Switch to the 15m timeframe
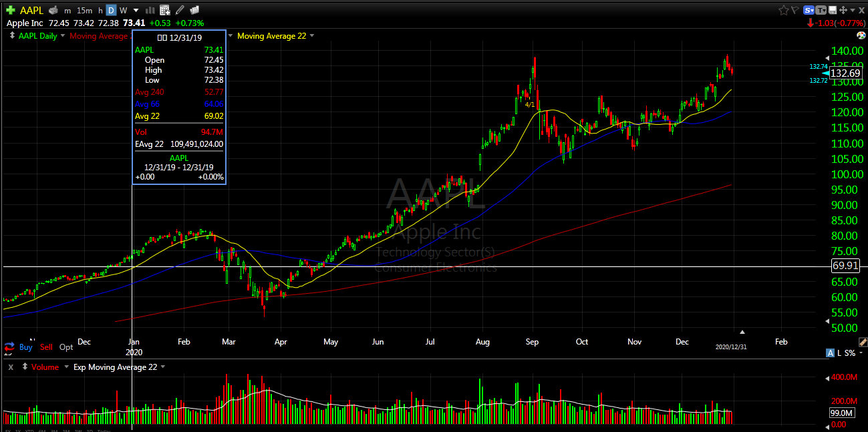 pyautogui.click(x=84, y=10)
